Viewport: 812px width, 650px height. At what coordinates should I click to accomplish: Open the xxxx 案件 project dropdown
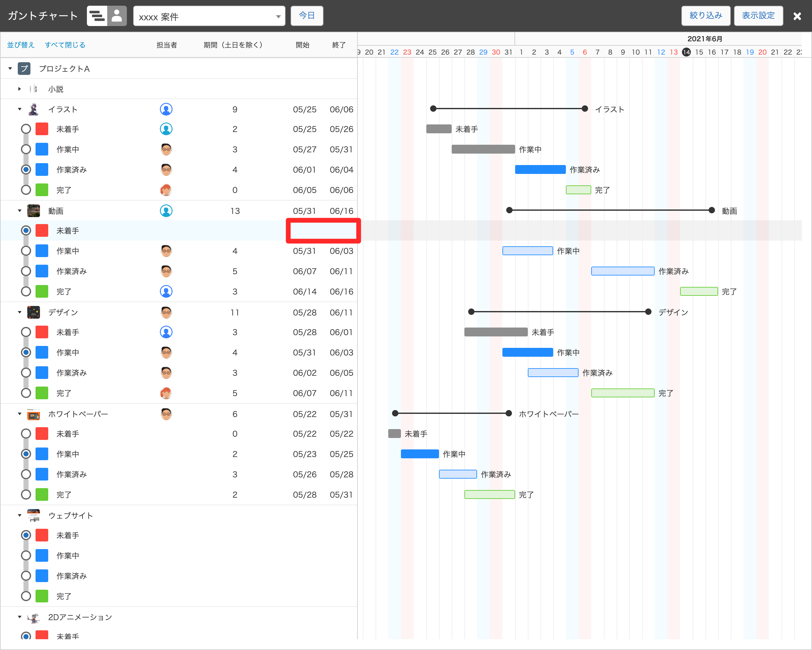pyautogui.click(x=209, y=16)
